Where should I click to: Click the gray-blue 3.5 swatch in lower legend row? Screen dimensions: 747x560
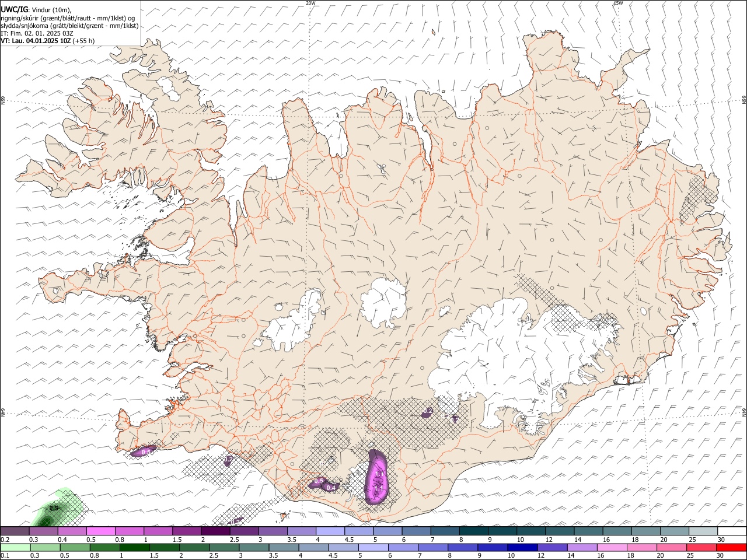coord(284,548)
